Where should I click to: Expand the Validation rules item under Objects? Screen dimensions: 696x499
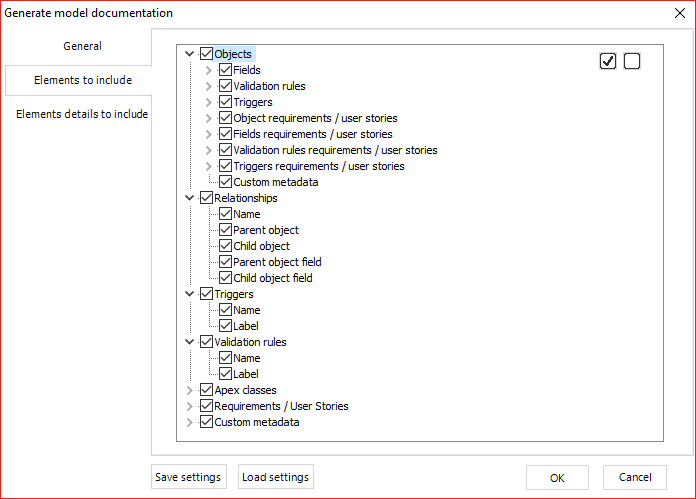pyautogui.click(x=208, y=86)
